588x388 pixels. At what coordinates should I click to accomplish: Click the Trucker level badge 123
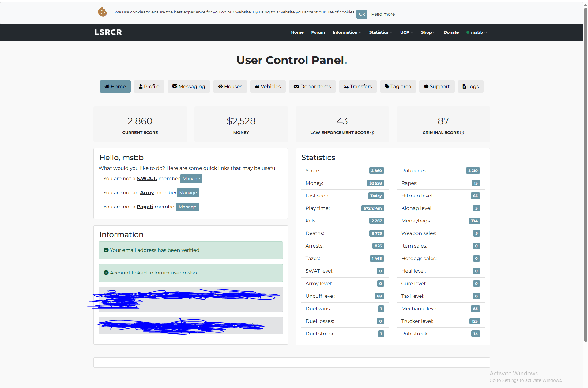tap(475, 321)
